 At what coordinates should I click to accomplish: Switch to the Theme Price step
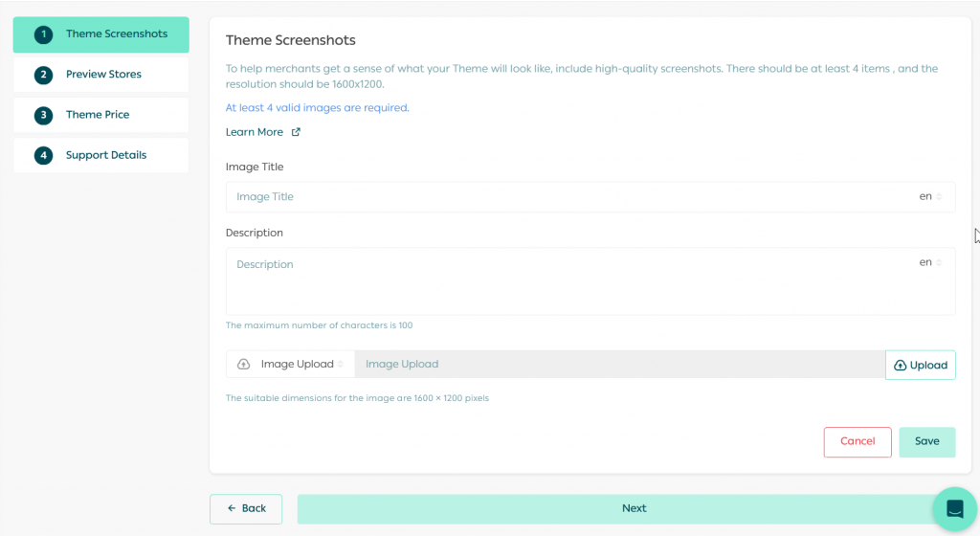pyautogui.click(x=98, y=115)
